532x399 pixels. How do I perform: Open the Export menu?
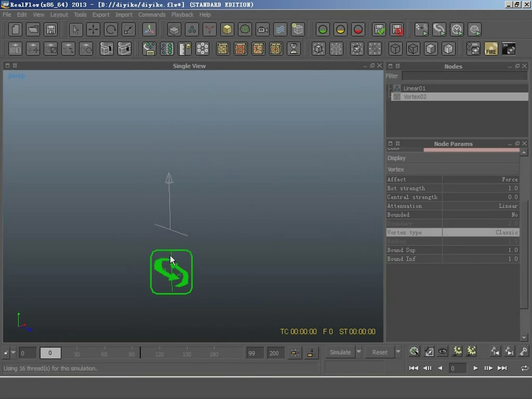click(x=101, y=15)
